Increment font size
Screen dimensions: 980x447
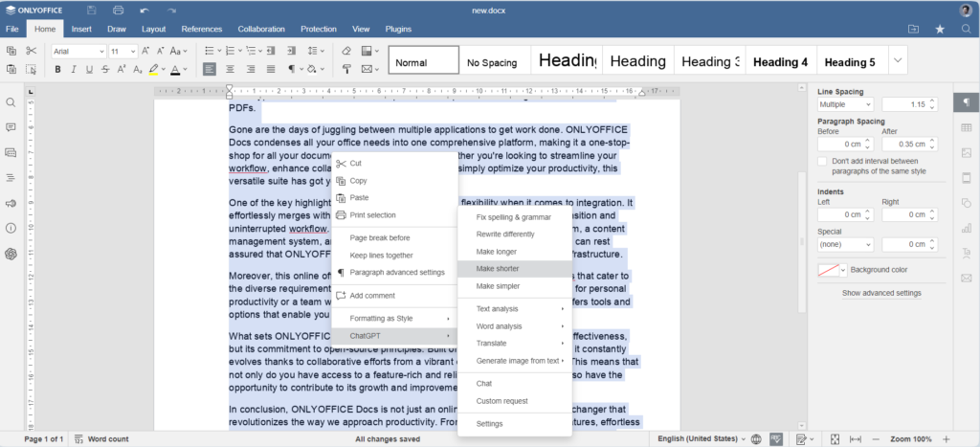[x=145, y=52]
